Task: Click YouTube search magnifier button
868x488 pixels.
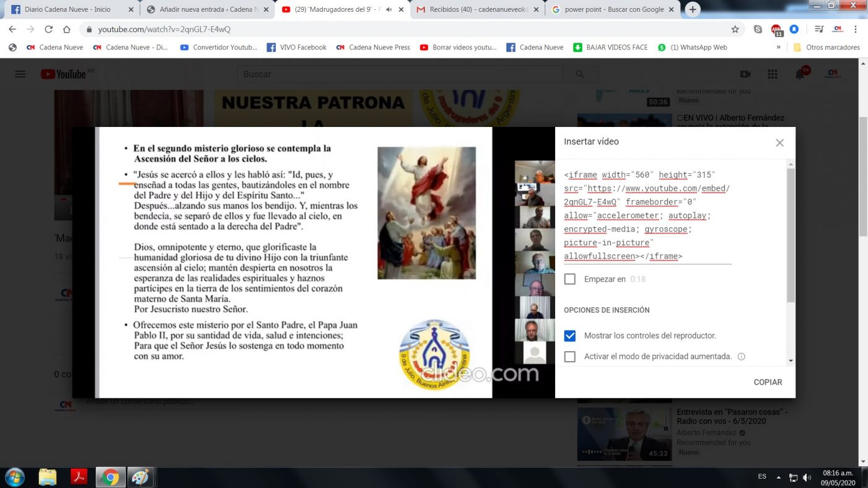Action: click(580, 74)
